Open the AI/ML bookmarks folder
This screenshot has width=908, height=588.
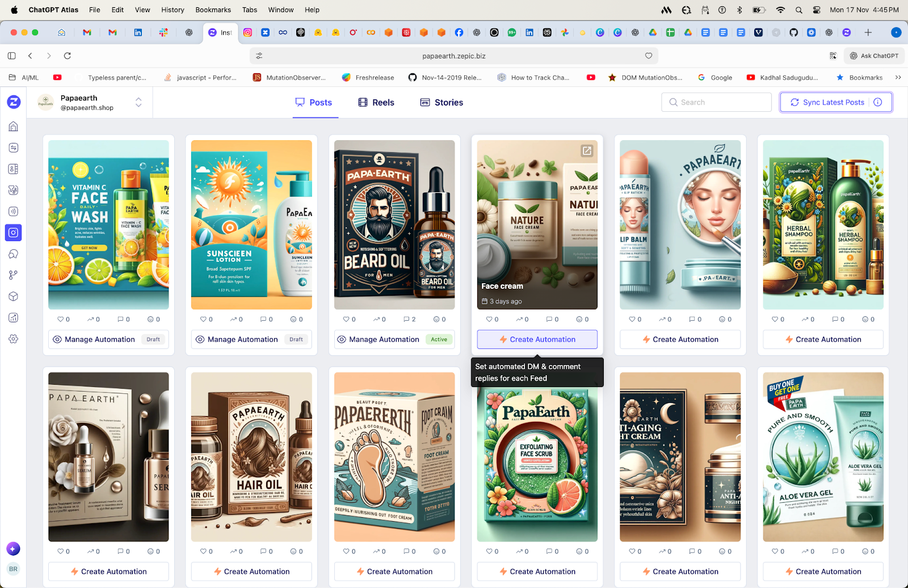(x=24, y=77)
